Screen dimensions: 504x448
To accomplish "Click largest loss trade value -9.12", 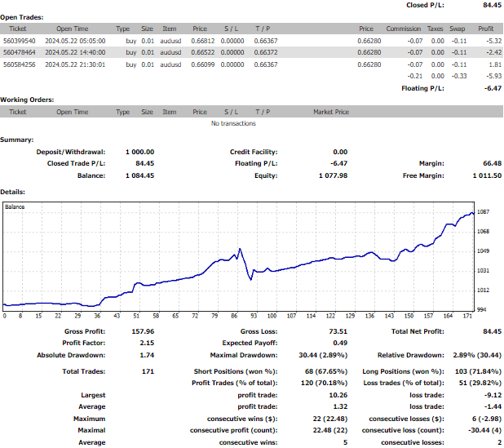I will pyautogui.click(x=493, y=395).
